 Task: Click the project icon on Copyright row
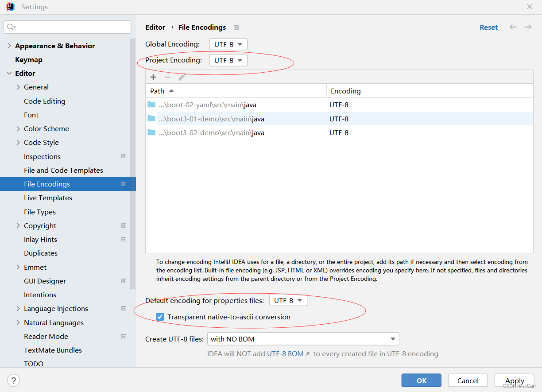click(124, 225)
